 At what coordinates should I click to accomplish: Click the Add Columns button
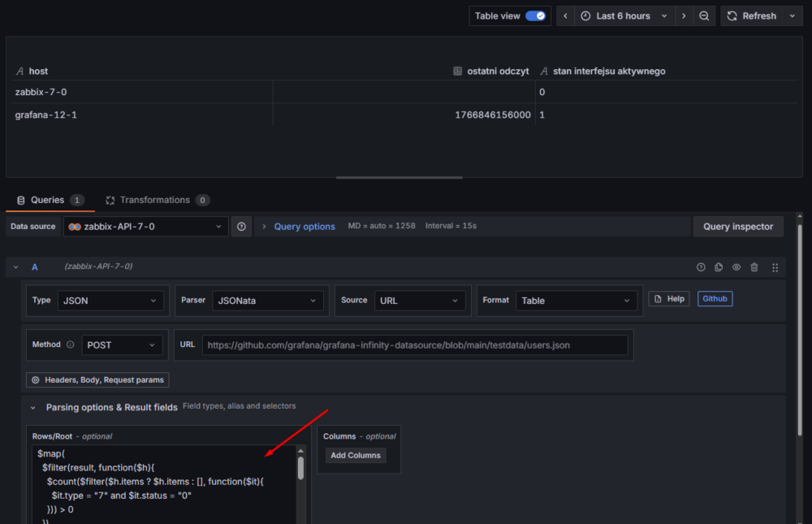(x=355, y=456)
